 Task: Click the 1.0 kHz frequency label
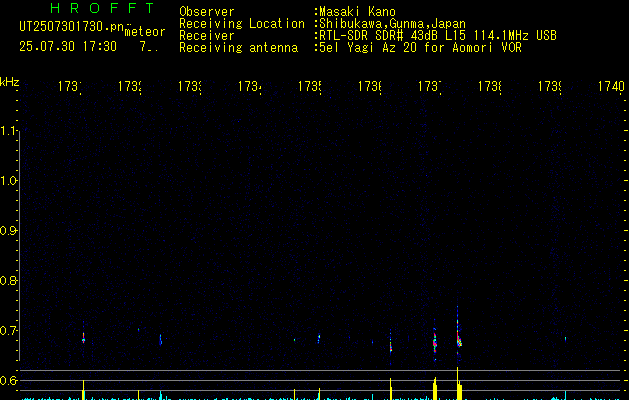tap(9, 181)
